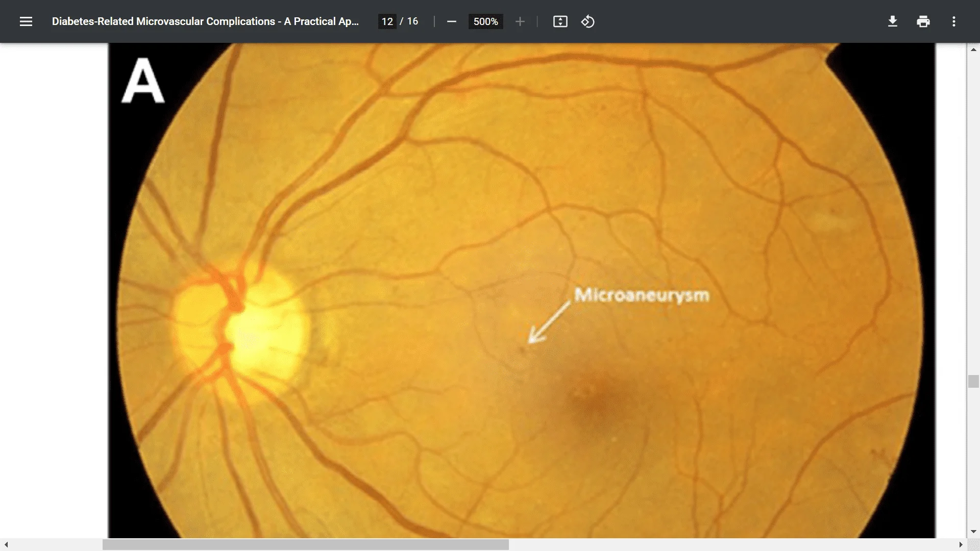Click the total page count 16

click(x=412, y=21)
